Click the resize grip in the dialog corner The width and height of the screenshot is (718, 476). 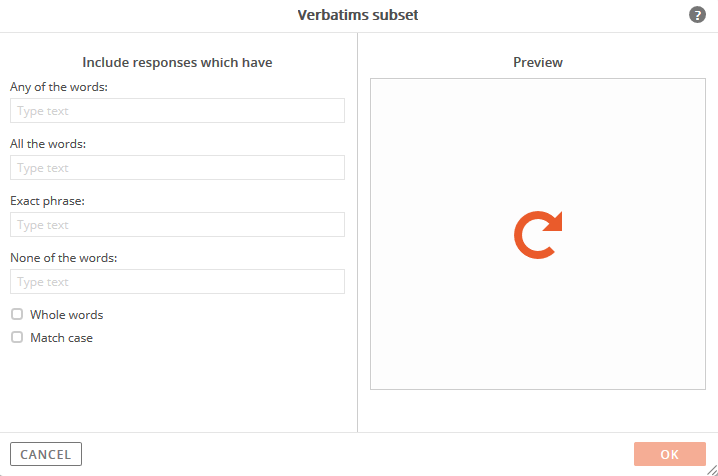point(712,470)
